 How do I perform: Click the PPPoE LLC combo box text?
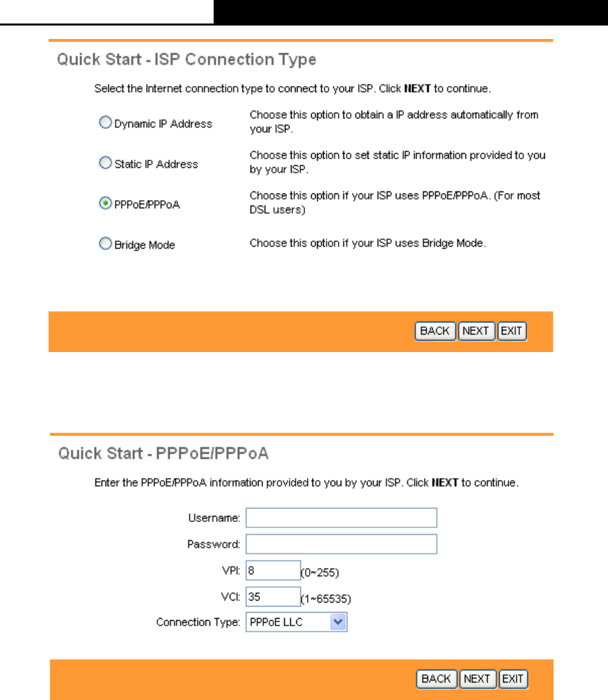276,622
